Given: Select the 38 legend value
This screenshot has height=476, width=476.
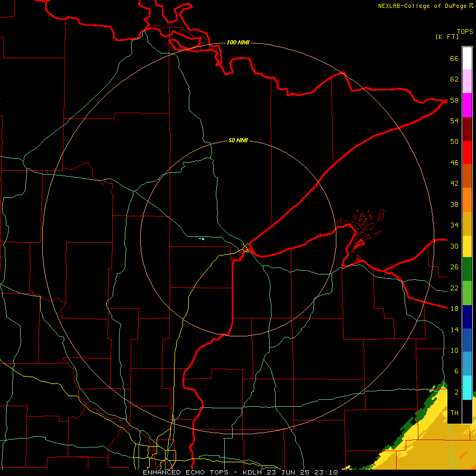Looking at the screenshot, I should 454,204.
